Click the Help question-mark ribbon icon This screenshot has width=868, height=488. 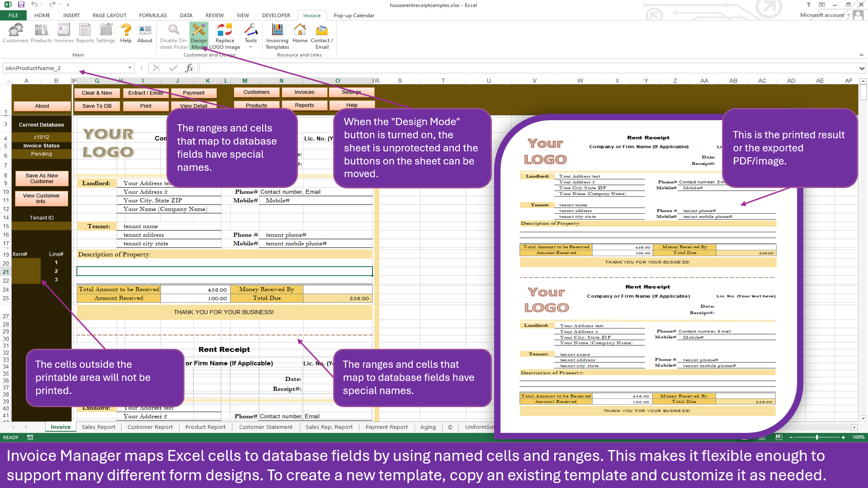126,34
